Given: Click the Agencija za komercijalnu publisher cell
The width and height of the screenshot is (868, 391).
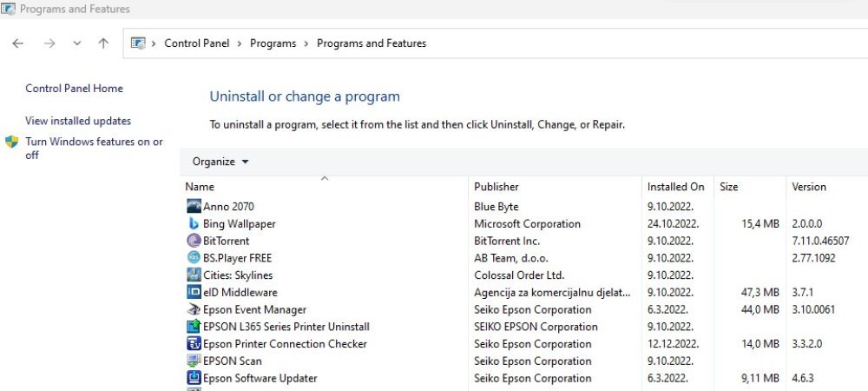Looking at the screenshot, I should click(x=552, y=293).
